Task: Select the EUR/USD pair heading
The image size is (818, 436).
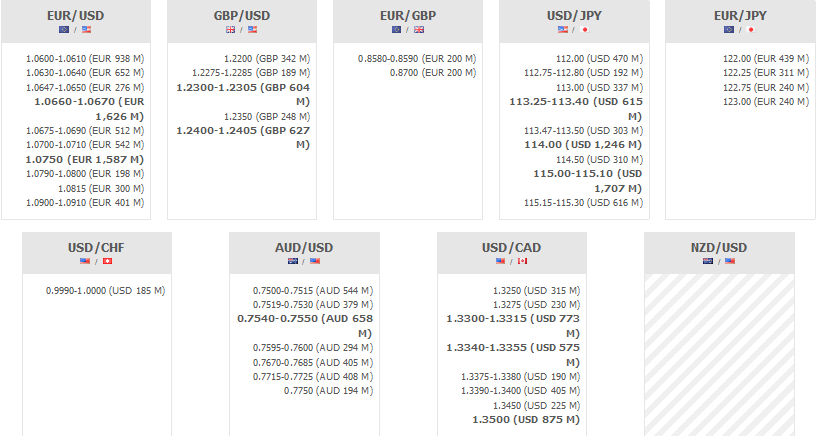Action: coord(75,16)
